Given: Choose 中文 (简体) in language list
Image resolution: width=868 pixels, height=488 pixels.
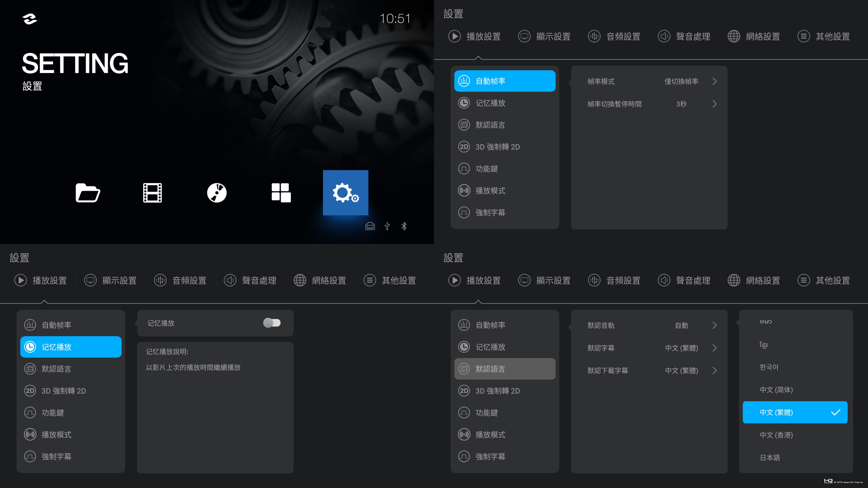Looking at the screenshot, I should (x=776, y=390).
